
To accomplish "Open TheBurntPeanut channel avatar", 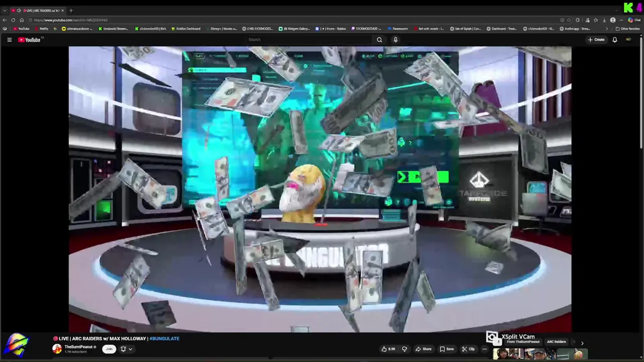I will pos(57,349).
